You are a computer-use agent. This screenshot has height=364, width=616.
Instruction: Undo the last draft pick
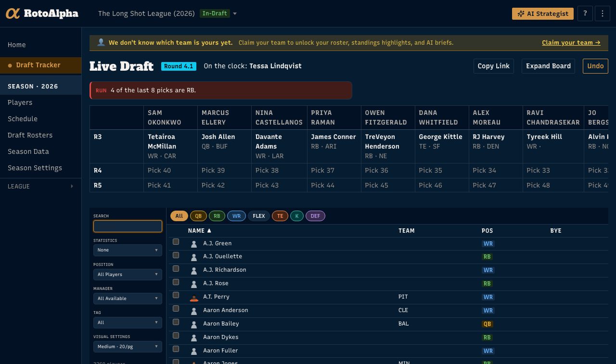coord(595,66)
